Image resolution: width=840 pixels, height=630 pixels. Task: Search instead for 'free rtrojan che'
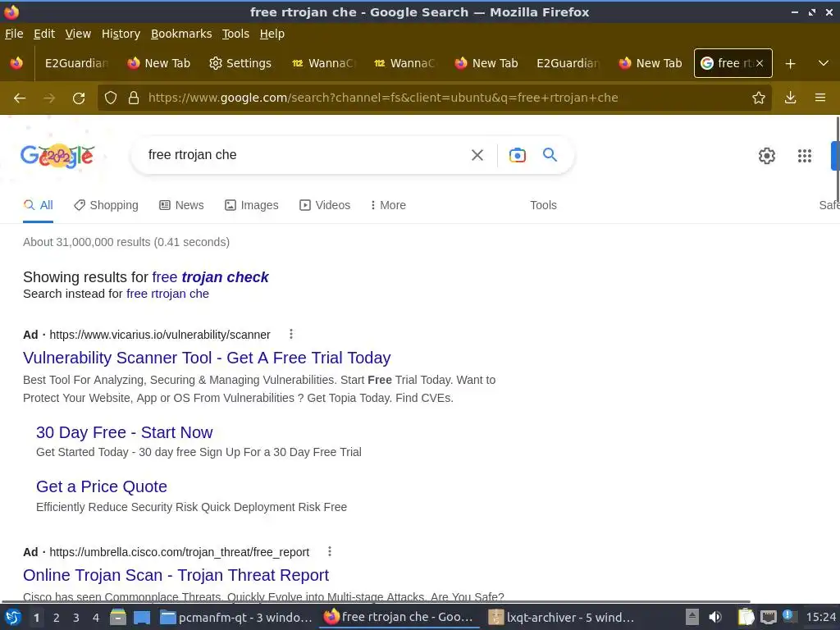167,294
